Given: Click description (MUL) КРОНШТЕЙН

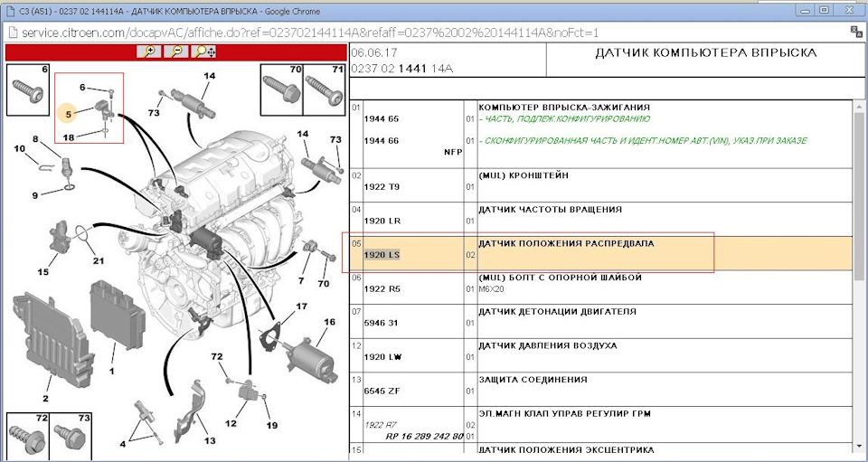Looking at the screenshot, I should (x=524, y=175).
